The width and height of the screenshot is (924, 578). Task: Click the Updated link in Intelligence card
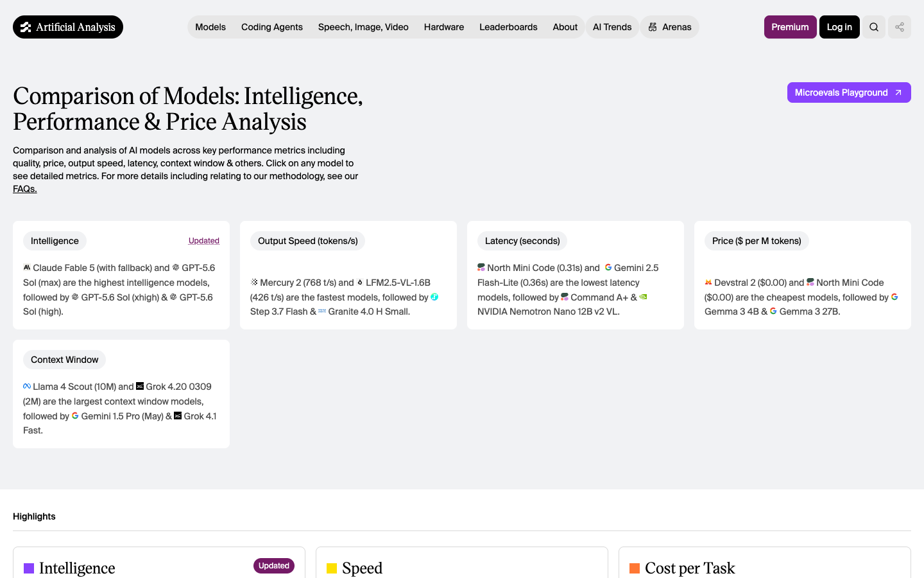(x=204, y=241)
